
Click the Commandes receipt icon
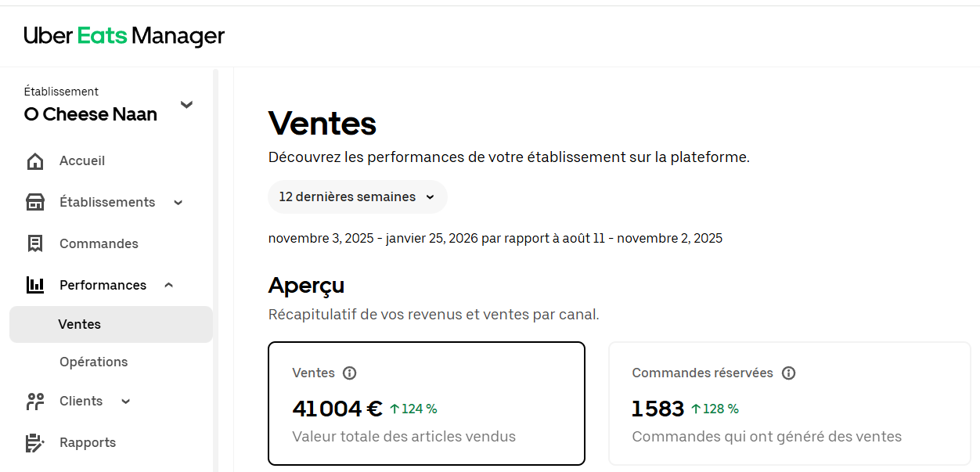tap(35, 243)
